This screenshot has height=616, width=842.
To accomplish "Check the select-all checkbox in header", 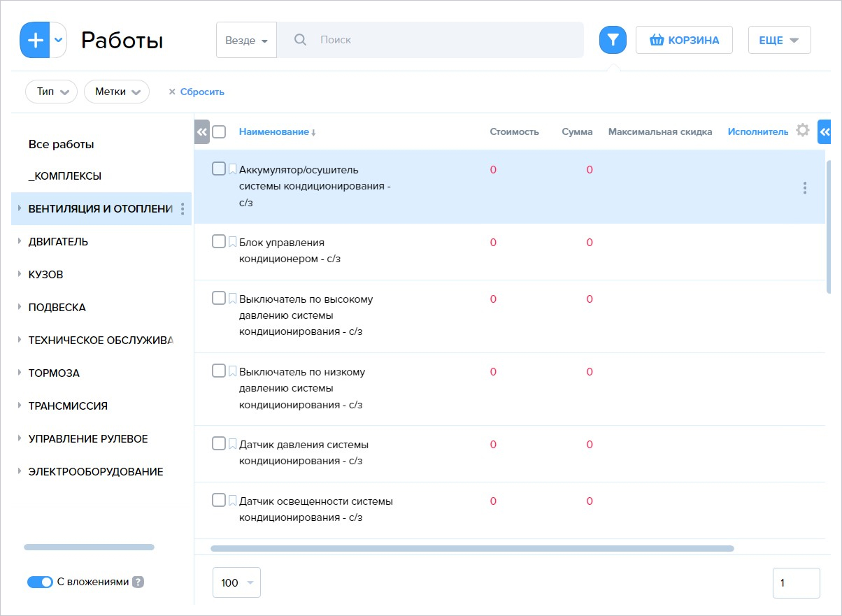I will (x=219, y=131).
